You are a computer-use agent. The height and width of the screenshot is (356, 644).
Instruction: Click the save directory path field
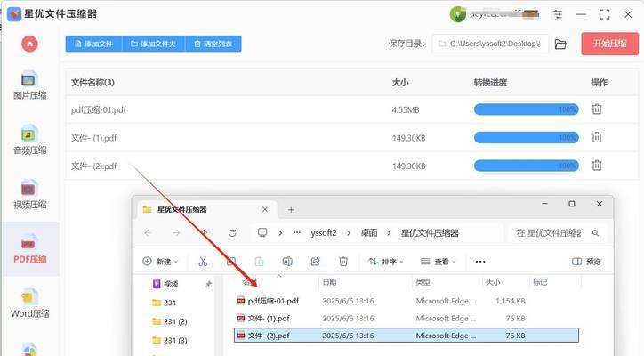pyautogui.click(x=490, y=44)
